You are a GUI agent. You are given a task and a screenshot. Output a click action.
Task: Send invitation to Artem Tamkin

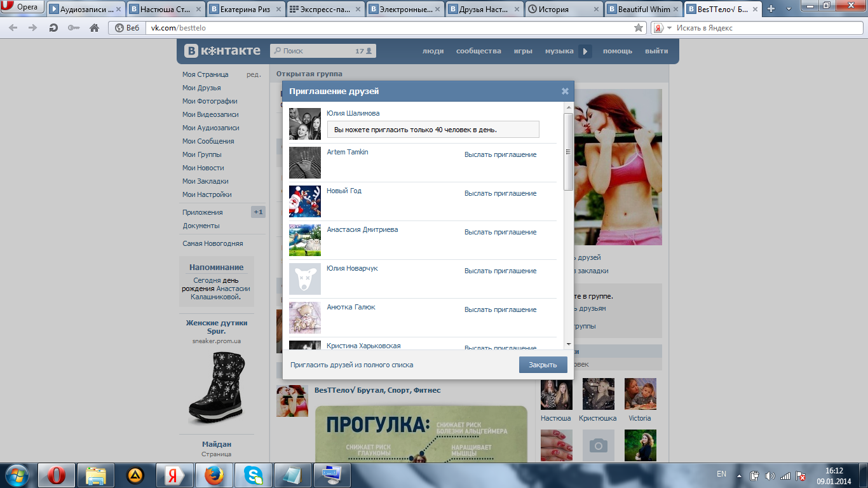tap(500, 154)
